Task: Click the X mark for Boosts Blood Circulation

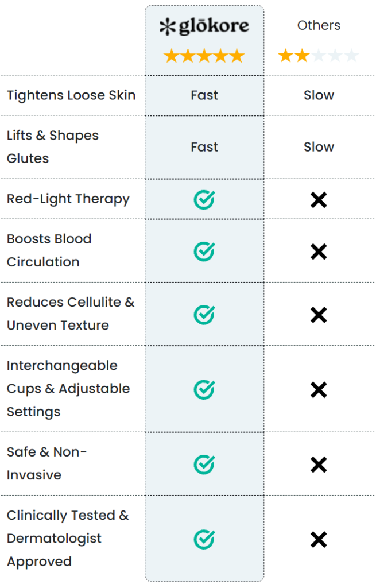Action: [319, 252]
